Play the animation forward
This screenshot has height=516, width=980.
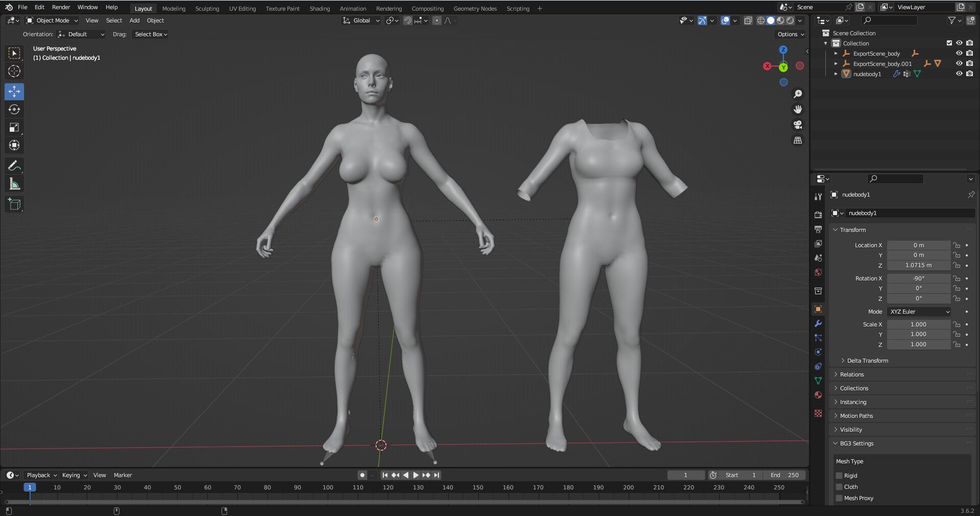tap(415, 475)
